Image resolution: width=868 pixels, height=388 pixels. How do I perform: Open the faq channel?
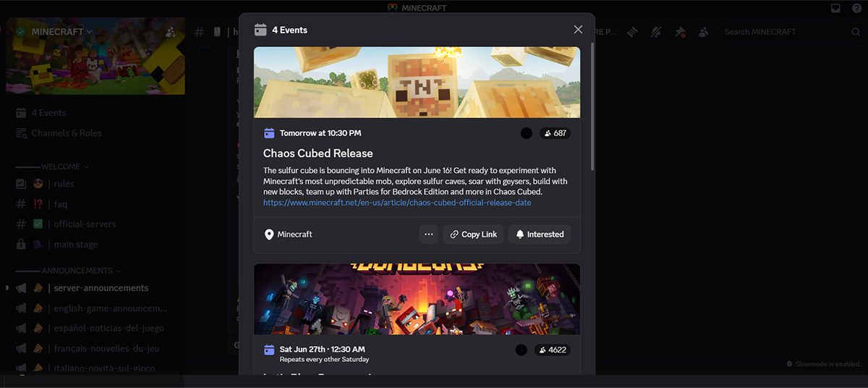[95, 204]
